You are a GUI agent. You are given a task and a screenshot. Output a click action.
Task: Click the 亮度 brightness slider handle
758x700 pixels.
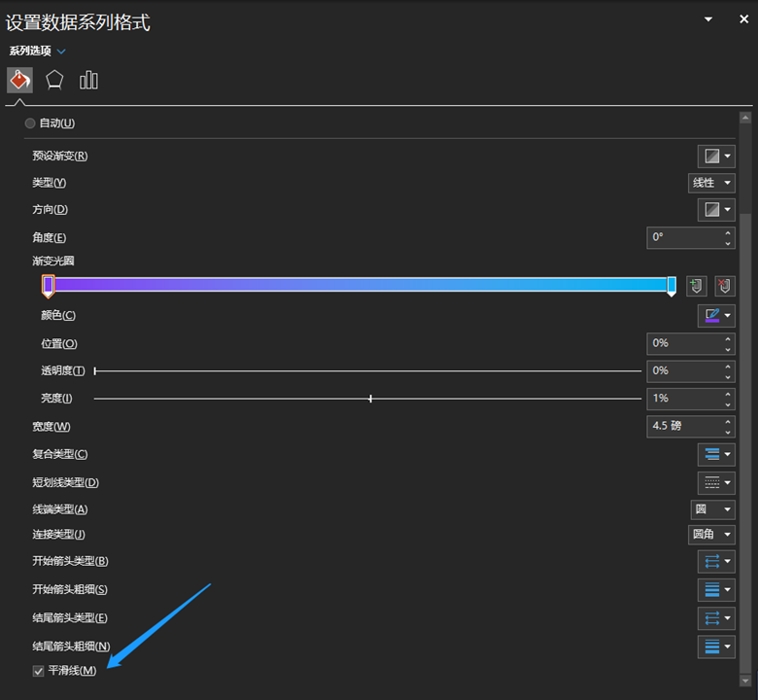pos(370,399)
